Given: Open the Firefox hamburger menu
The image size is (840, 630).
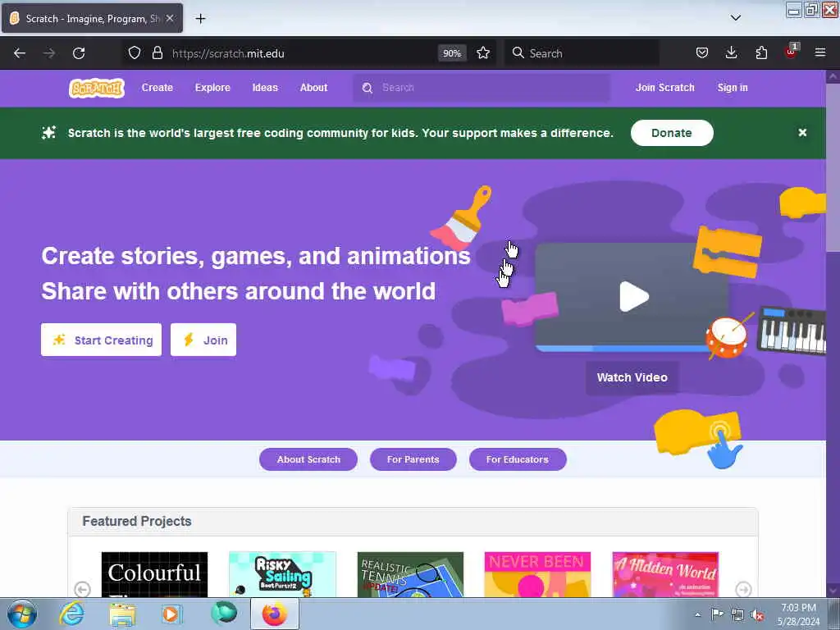Looking at the screenshot, I should point(820,52).
